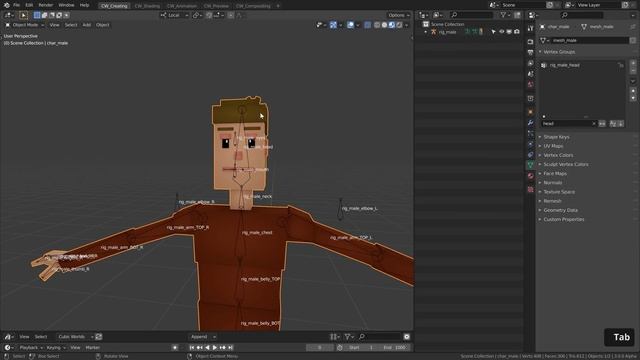
Task: Open the outliner filter dropdown
Action: (x=505, y=15)
